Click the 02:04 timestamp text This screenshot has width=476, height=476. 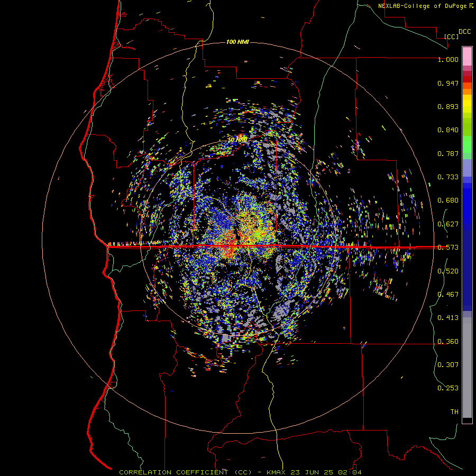[349, 472]
